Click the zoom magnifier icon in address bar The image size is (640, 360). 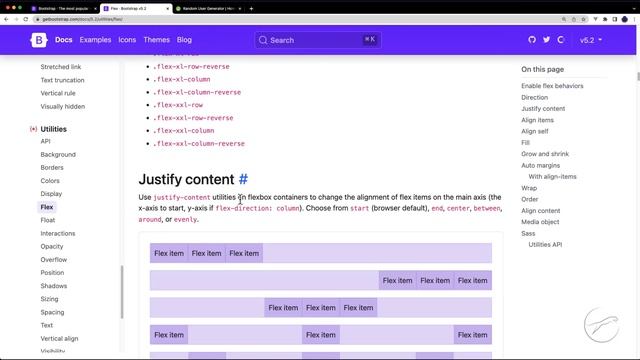coord(564,19)
